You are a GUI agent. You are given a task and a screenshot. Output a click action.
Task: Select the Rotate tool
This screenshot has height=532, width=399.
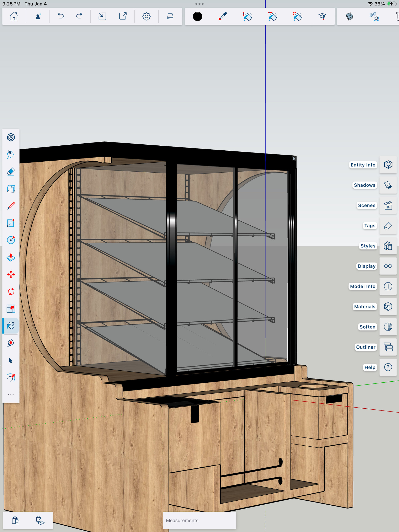[x=11, y=291]
